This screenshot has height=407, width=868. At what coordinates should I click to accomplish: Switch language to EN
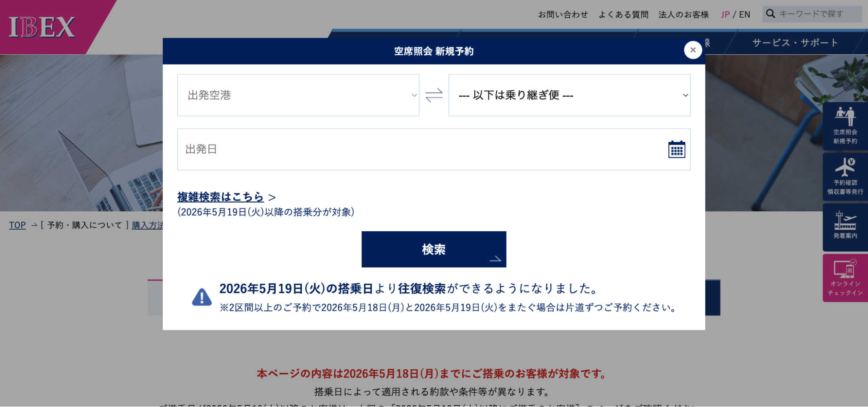(x=744, y=14)
